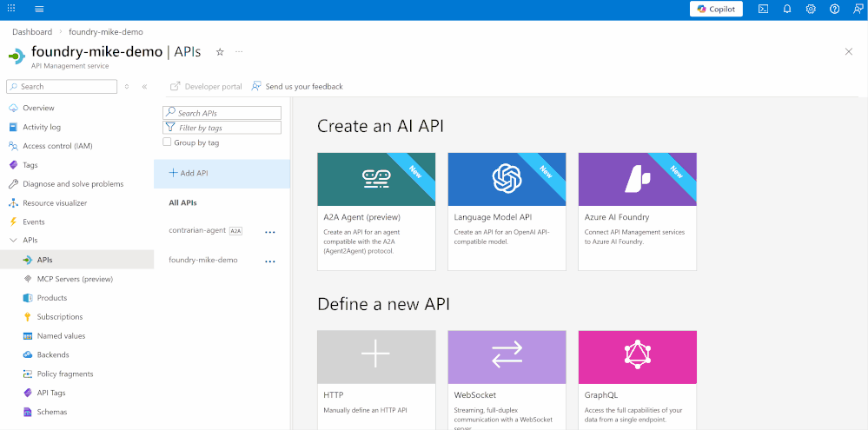The image size is (868, 430).
Task: Focus the sidebar Search box
Action: tap(62, 86)
